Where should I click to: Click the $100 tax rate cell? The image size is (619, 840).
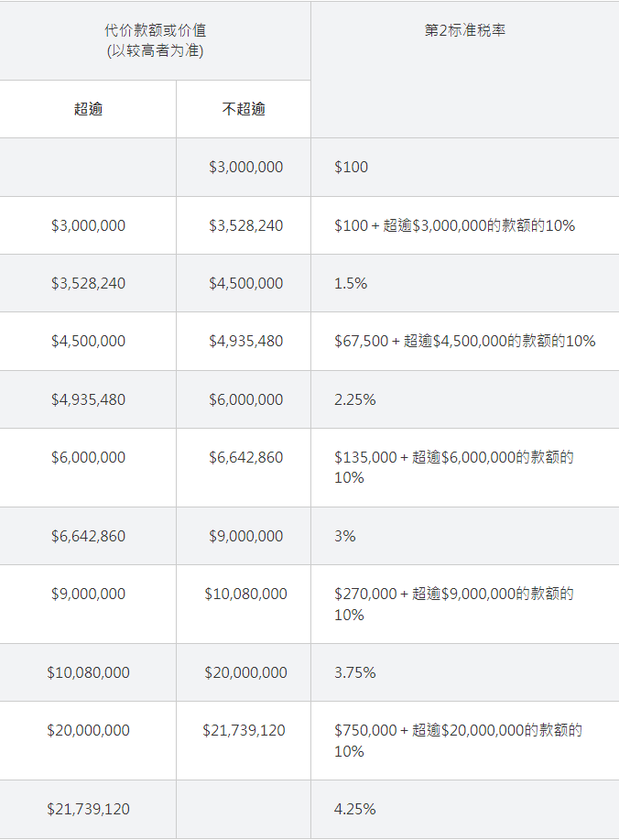(352, 168)
